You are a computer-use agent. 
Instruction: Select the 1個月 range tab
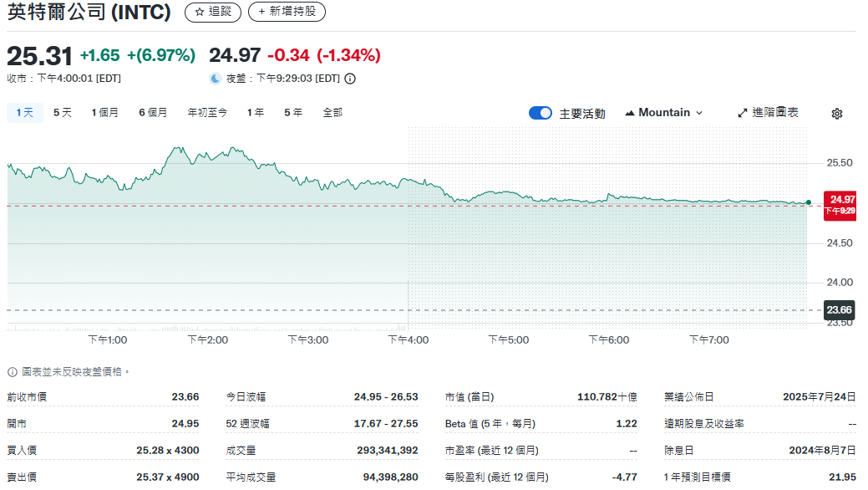(105, 113)
